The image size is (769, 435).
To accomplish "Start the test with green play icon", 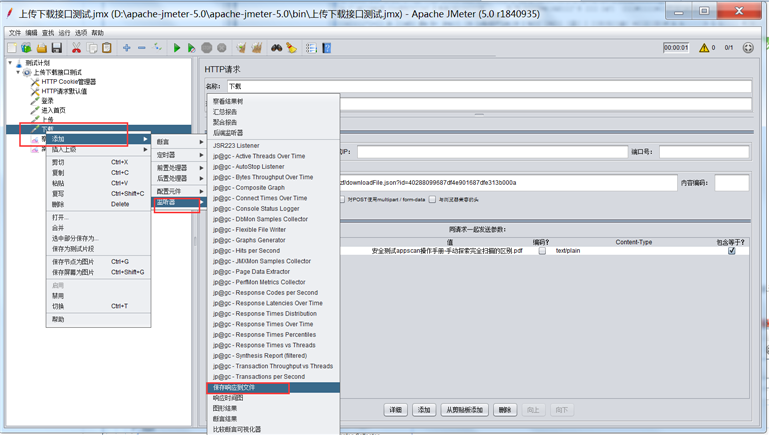I will tap(177, 48).
